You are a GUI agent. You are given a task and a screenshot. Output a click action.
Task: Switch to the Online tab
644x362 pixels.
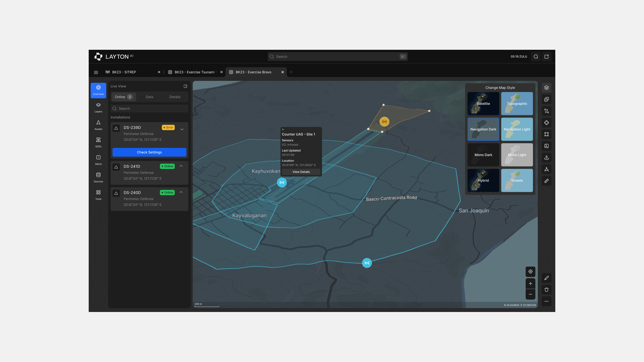[x=123, y=97]
